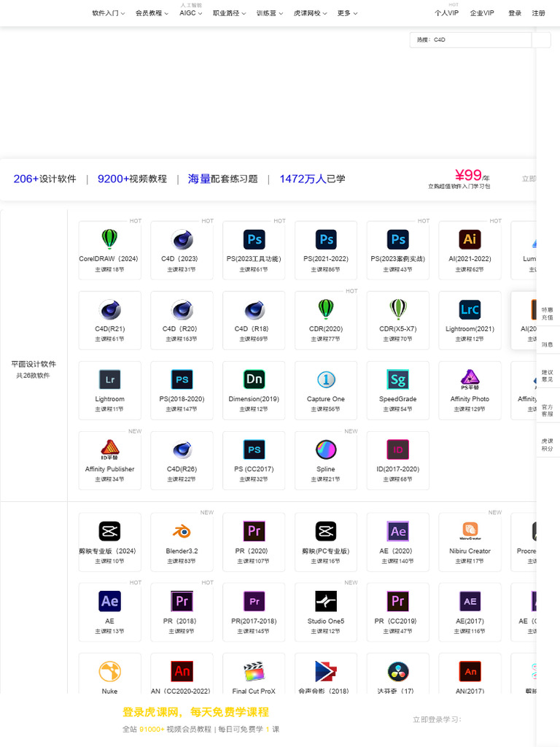Click the Lightroom(2021) LrC icon
The width and height of the screenshot is (560, 747).
point(470,309)
